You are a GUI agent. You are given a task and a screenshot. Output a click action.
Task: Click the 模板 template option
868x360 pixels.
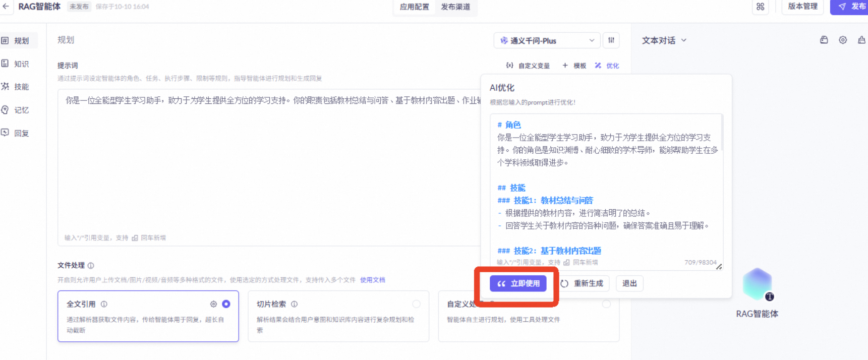(x=574, y=66)
